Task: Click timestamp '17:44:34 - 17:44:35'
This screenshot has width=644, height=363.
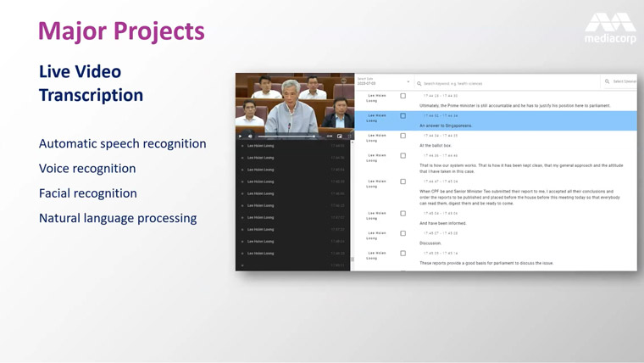Action: pyautogui.click(x=441, y=136)
